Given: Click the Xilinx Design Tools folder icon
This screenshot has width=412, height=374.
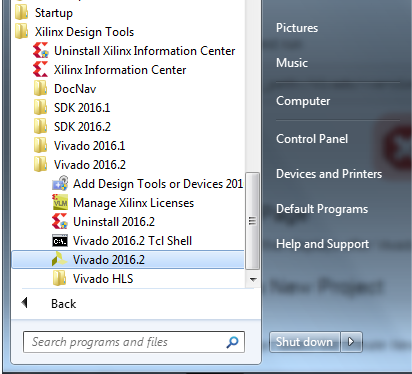Looking at the screenshot, I should click(x=22, y=32).
